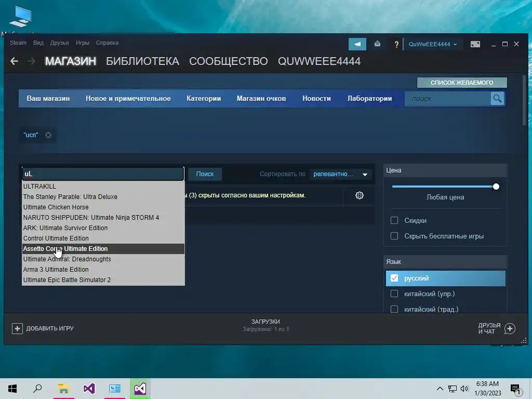The height and width of the screenshot is (399, 532).
Task: Switch to СООБЩЕСТВО tab
Action: pyautogui.click(x=229, y=61)
